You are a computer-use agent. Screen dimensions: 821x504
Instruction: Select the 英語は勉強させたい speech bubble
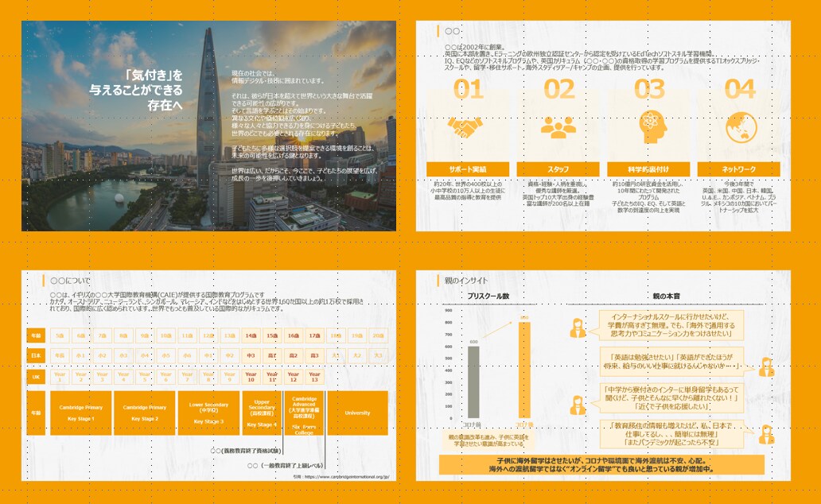tap(671, 362)
